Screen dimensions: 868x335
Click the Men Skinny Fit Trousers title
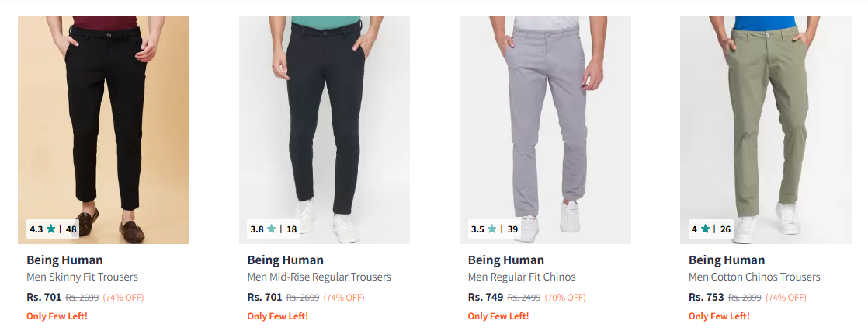[x=82, y=277]
